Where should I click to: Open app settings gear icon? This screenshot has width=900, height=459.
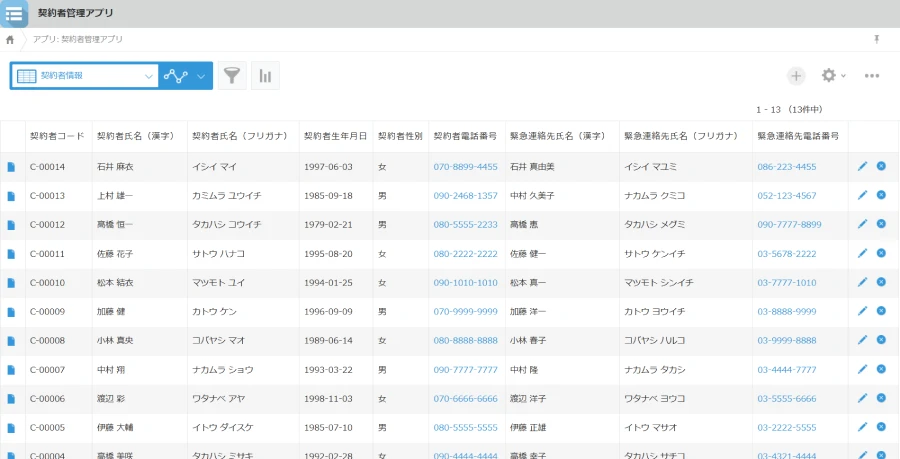(828, 75)
